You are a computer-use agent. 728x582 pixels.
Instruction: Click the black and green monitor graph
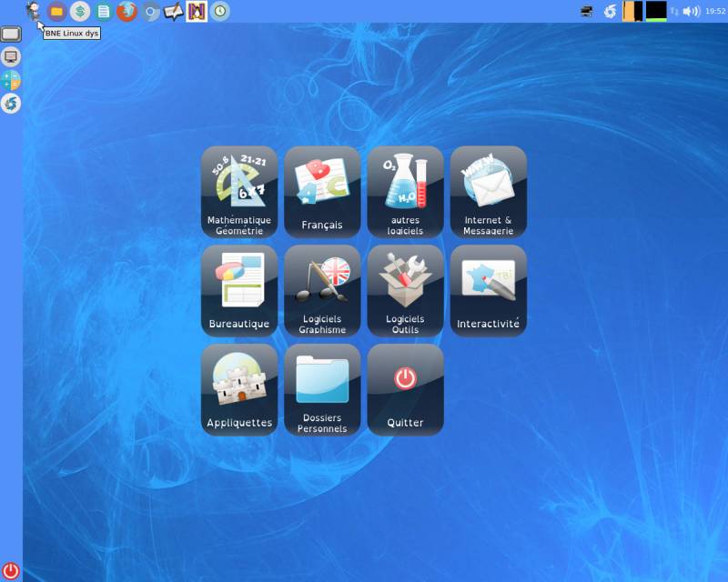656,11
